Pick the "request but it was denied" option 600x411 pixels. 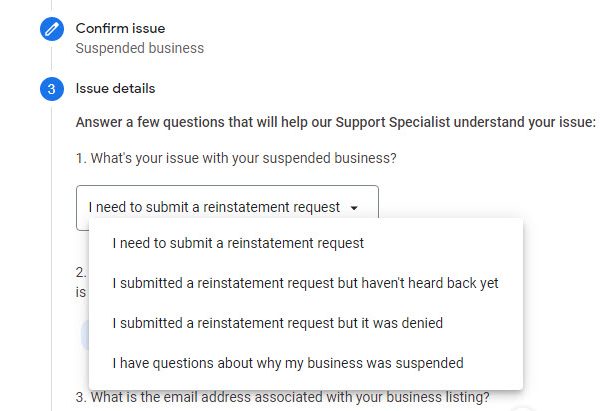tap(277, 323)
